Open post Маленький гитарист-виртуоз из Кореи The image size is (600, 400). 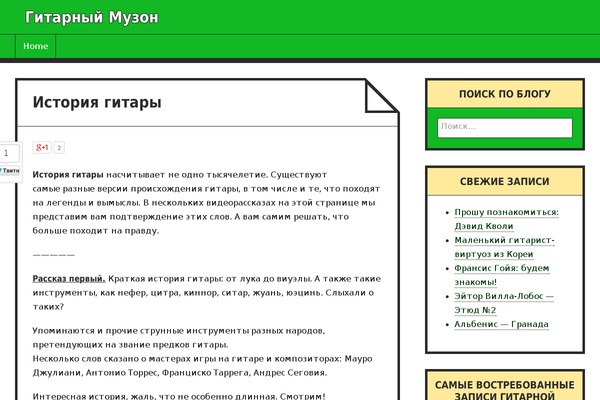504,247
